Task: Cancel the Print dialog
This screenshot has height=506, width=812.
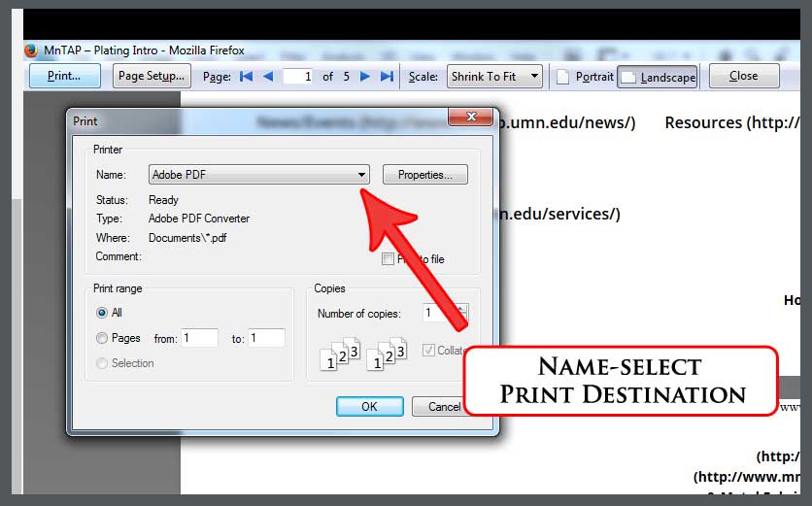Action: (x=439, y=407)
